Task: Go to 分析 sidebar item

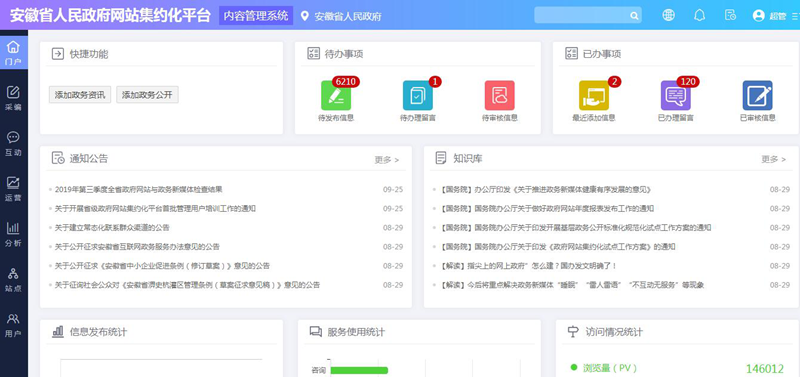Action: [13, 234]
